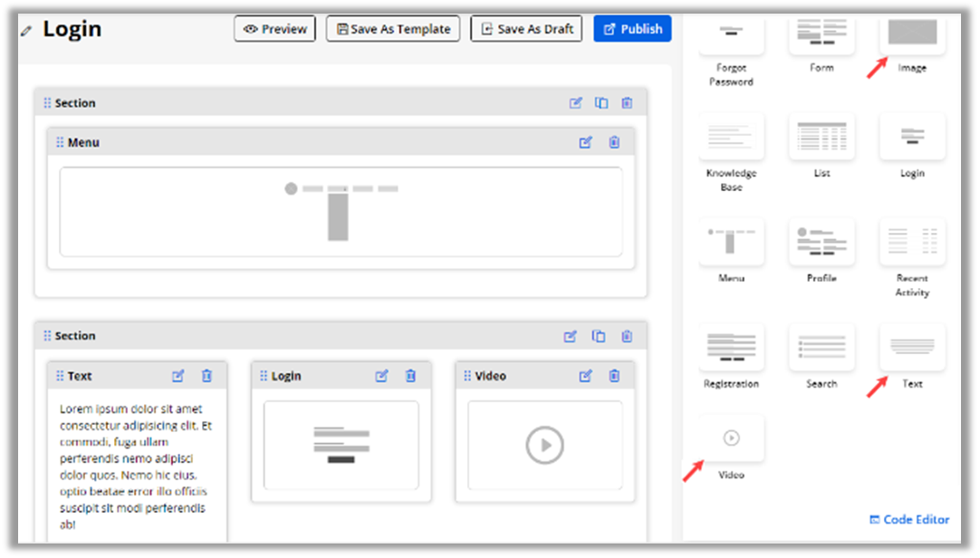Save the page as draft
The height and width of the screenshot is (558, 980).
tap(526, 29)
